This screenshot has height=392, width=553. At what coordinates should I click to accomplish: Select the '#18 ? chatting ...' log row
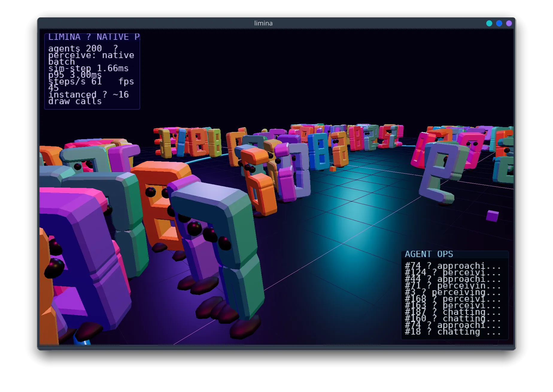pos(453,332)
